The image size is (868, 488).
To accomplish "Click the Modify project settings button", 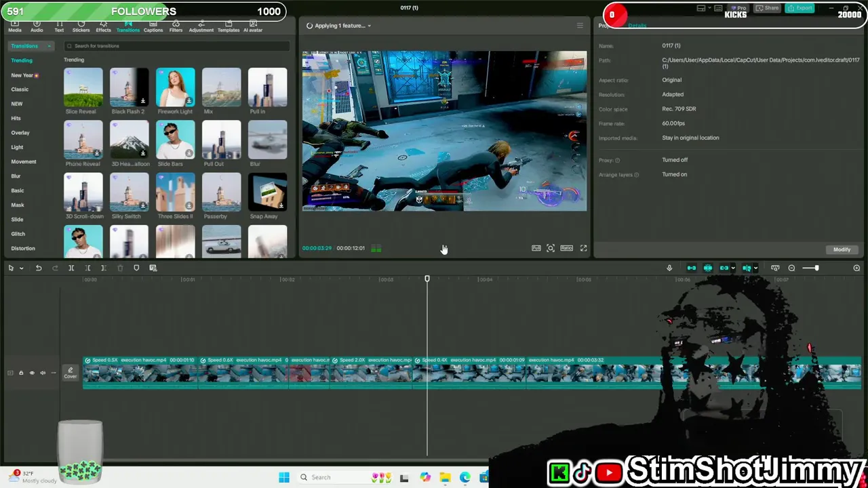I will [842, 249].
